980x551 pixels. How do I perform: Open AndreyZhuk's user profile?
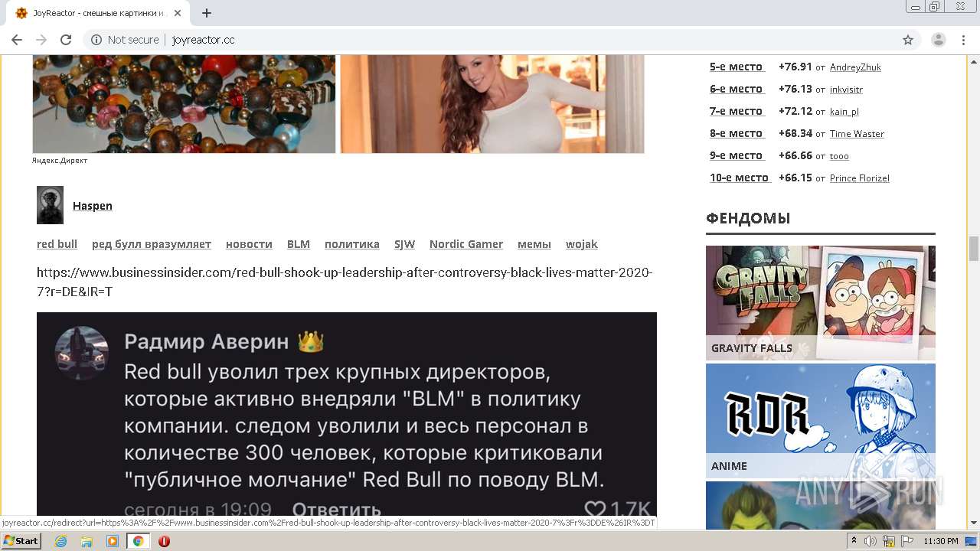855,67
